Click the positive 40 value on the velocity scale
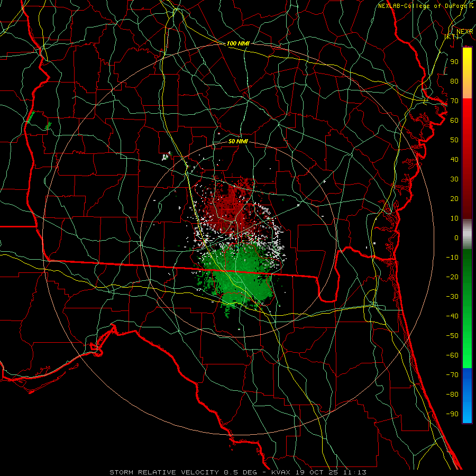476x476 pixels. coord(454,159)
